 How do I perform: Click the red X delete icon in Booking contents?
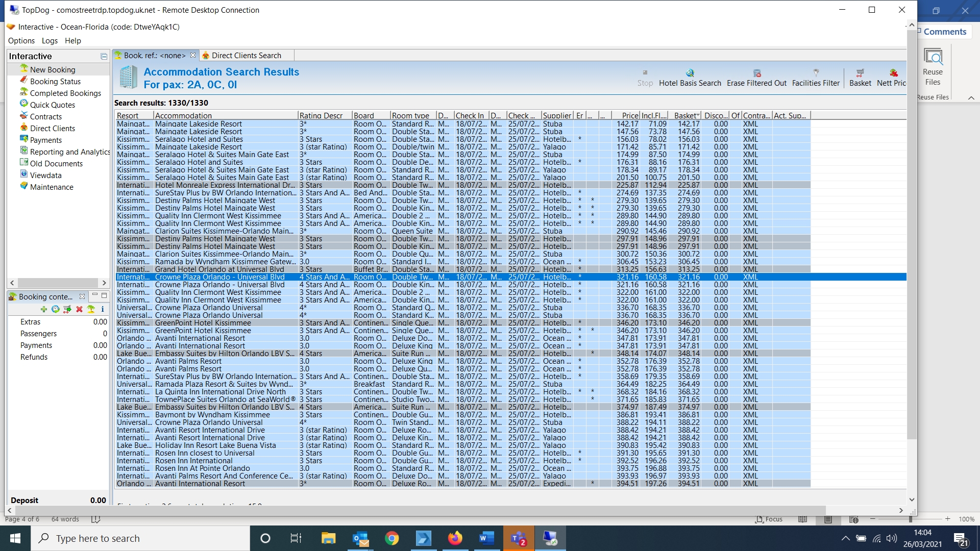[79, 309]
